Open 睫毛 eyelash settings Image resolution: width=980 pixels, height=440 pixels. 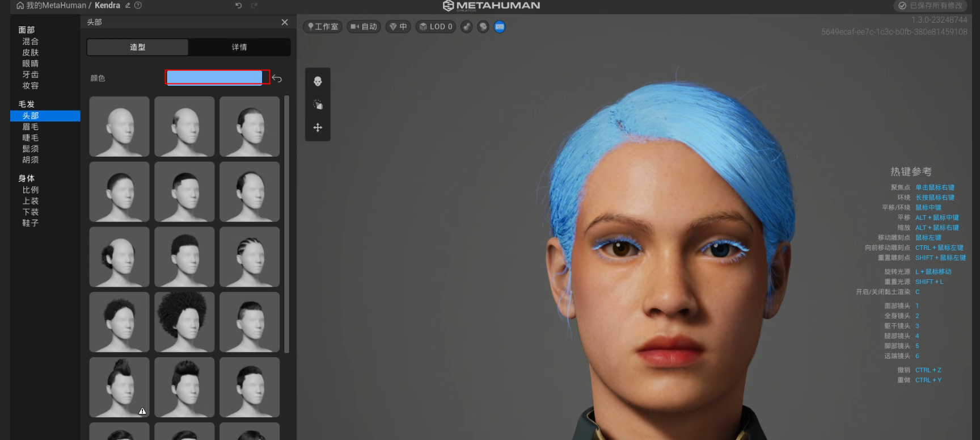click(31, 138)
